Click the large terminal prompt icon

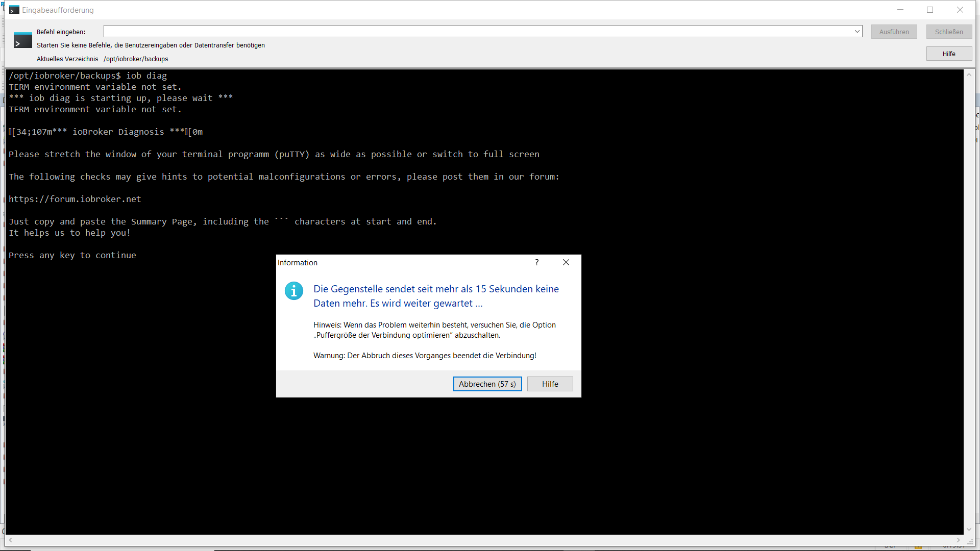22,40
